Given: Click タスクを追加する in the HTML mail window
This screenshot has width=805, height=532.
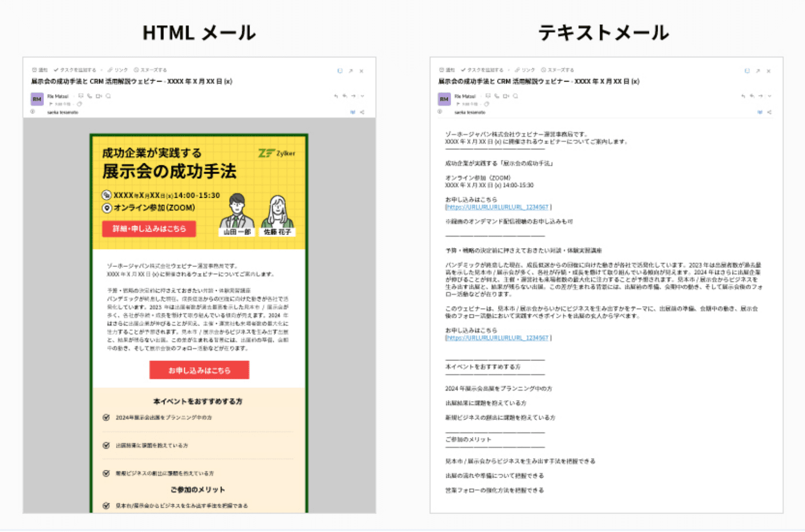Looking at the screenshot, I should (75, 70).
